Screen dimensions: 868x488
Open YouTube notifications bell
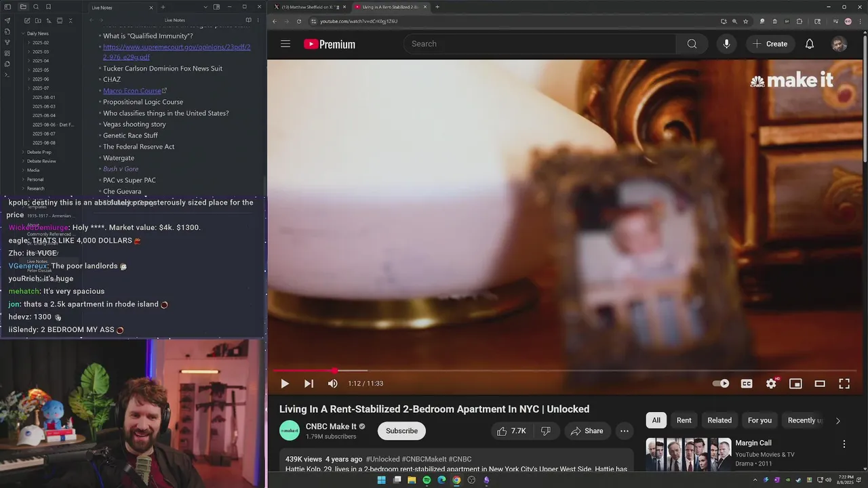point(810,44)
